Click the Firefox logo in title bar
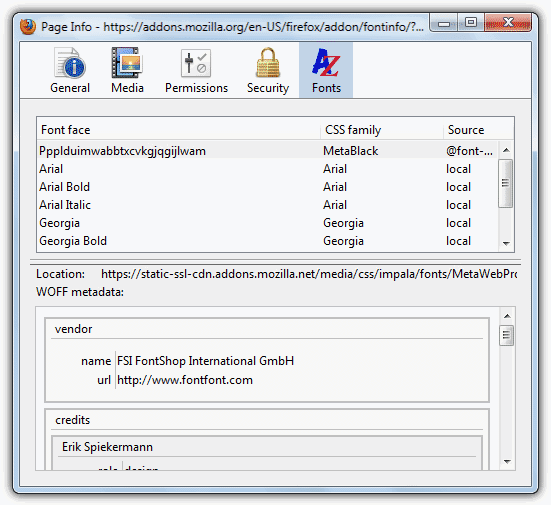This screenshot has height=505, width=551. point(28,27)
